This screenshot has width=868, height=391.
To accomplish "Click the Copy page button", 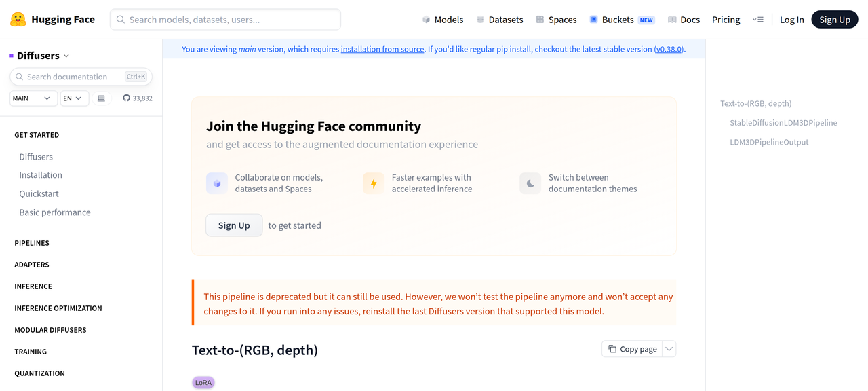I will (x=632, y=349).
